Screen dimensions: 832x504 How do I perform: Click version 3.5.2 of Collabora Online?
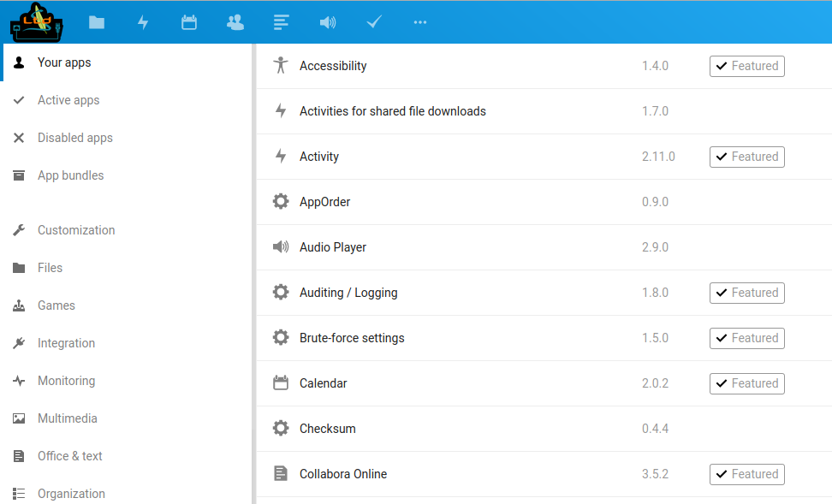click(655, 474)
